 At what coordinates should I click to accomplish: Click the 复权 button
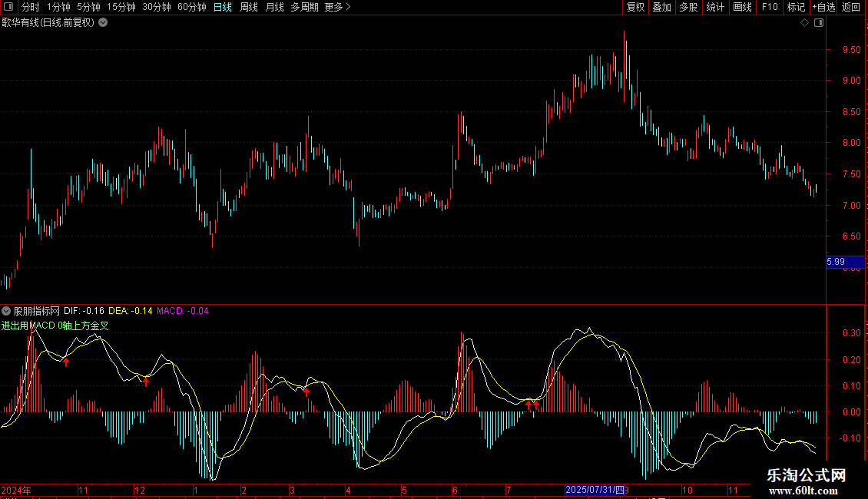(635, 8)
